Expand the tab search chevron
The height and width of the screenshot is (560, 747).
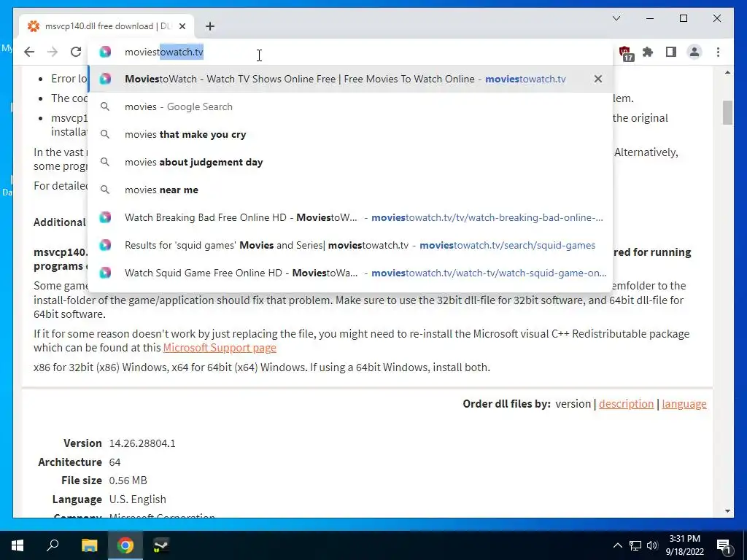pyautogui.click(x=616, y=18)
